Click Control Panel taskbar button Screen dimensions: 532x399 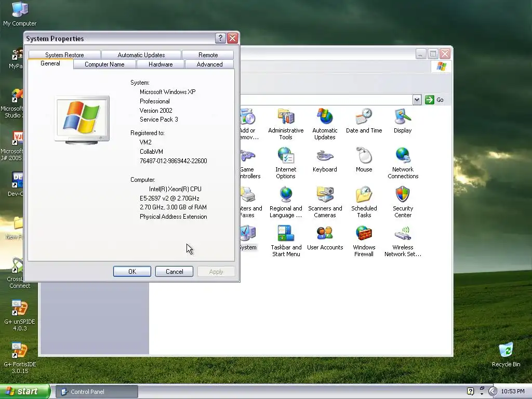[97, 392]
